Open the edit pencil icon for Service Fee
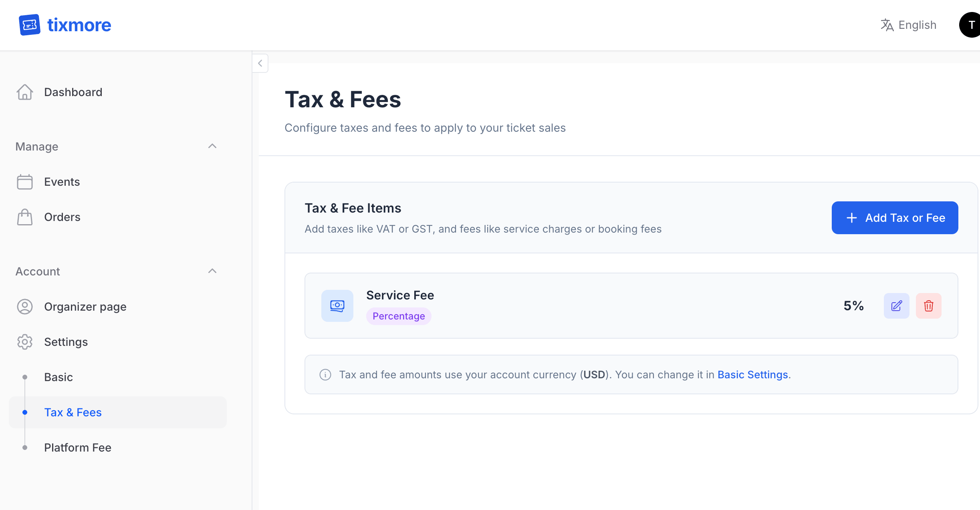 tap(897, 306)
